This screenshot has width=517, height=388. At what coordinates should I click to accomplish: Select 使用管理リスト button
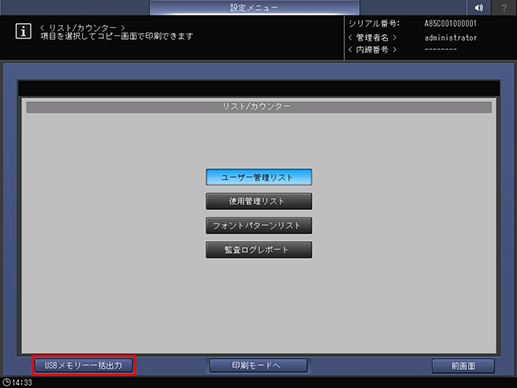click(x=259, y=201)
